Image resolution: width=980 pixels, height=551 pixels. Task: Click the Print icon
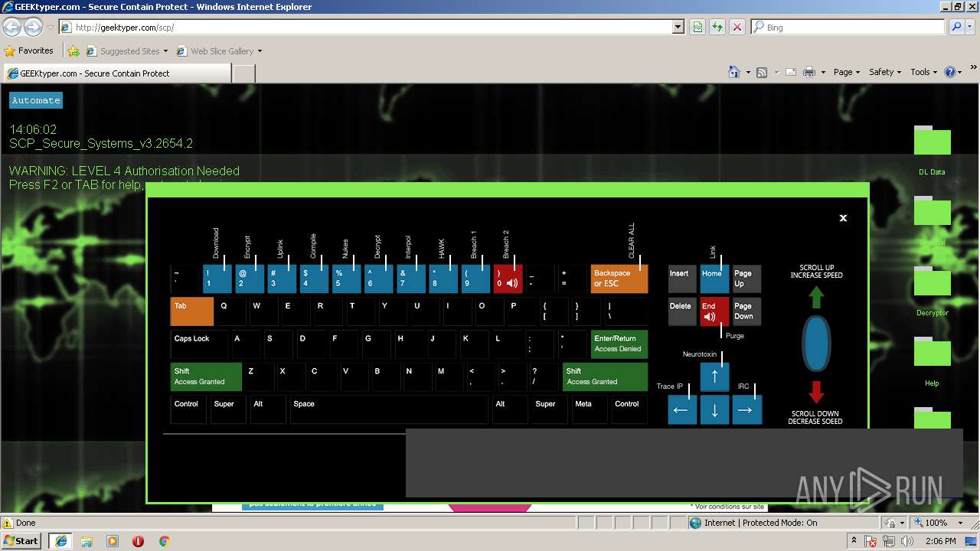[809, 72]
